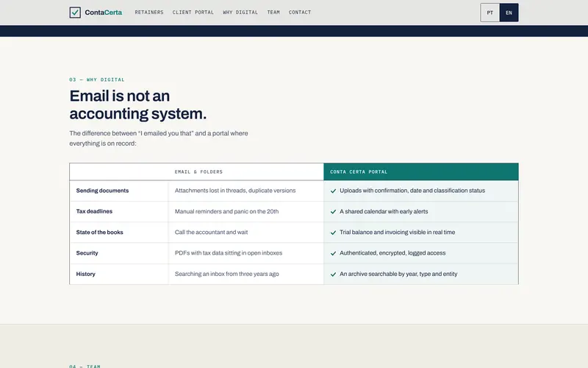The width and height of the screenshot is (588, 368).
Task: Click the intro paragraph starting 'The difference between'
Action: click(159, 138)
